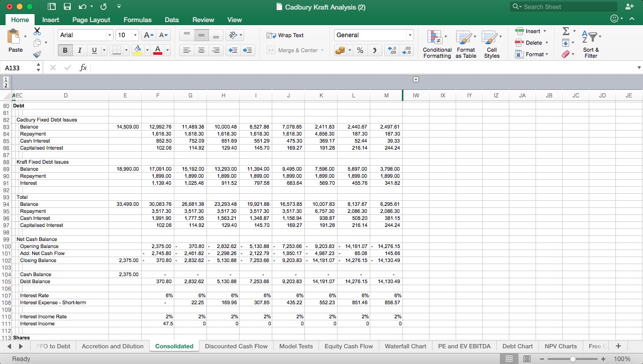Toggle Italic formatting
Screen dimensions: 643x364
tap(79, 50)
